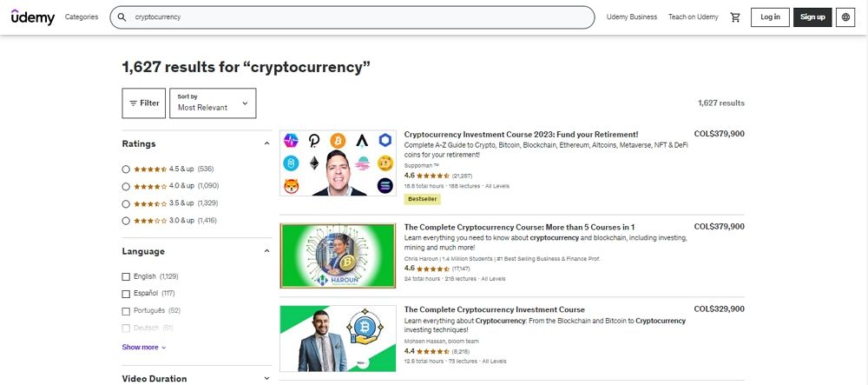The width and height of the screenshot is (868, 385).
Task: Click the Filter button with sliders icon
Action: (x=144, y=103)
